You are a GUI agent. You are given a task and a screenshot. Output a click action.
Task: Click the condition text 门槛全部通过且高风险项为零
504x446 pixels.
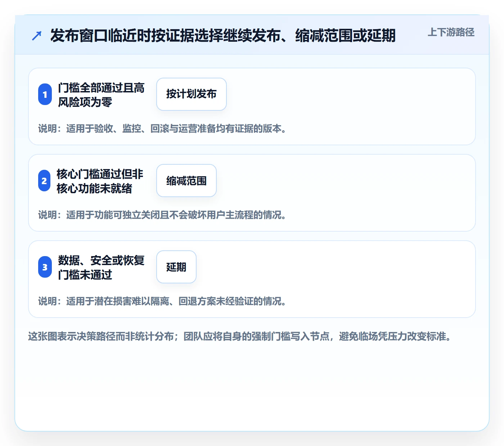click(101, 95)
